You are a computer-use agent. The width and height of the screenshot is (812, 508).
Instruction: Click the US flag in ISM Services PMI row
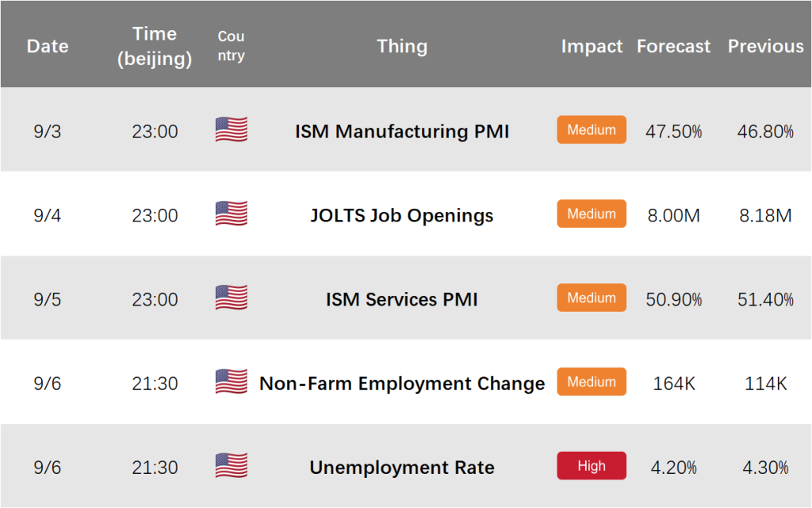[x=232, y=297]
